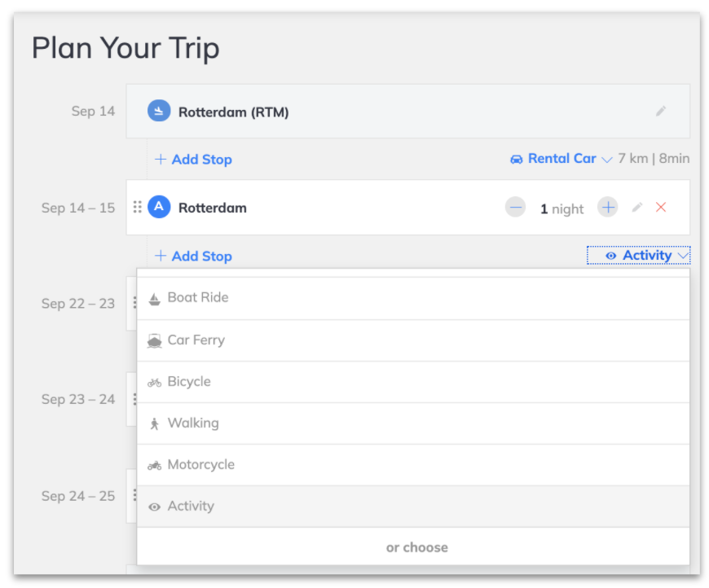The image size is (709, 588).
Task: Click the rental car icon
Action: coord(516,159)
